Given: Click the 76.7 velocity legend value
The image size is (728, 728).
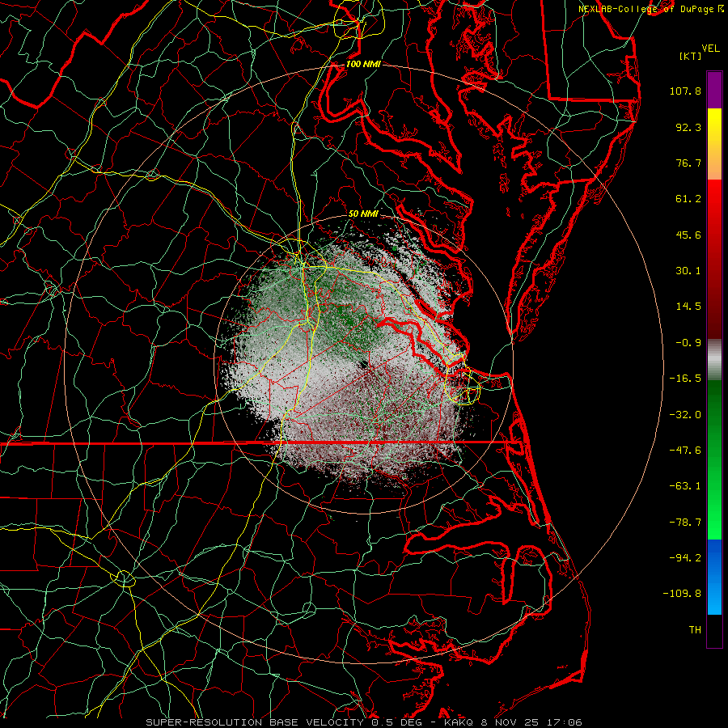Looking at the screenshot, I should point(688,163).
